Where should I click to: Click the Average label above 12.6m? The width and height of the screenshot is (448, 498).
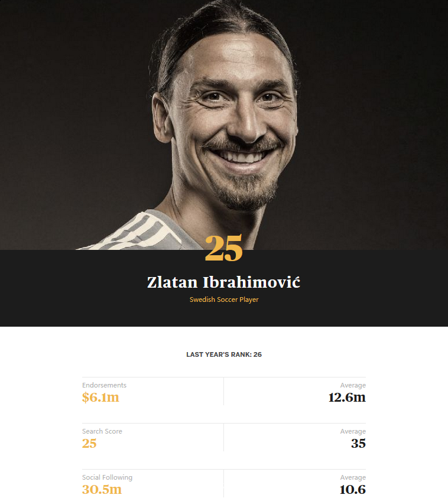(x=353, y=385)
